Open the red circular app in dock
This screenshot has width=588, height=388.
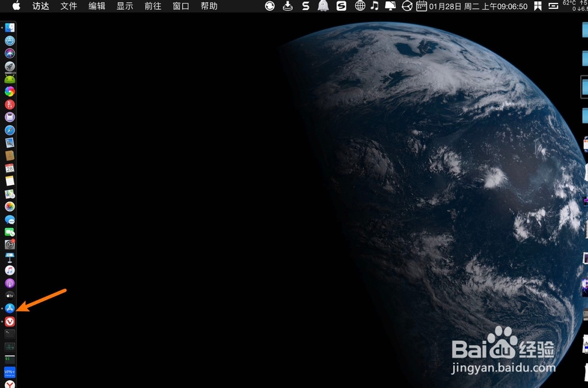(10, 104)
